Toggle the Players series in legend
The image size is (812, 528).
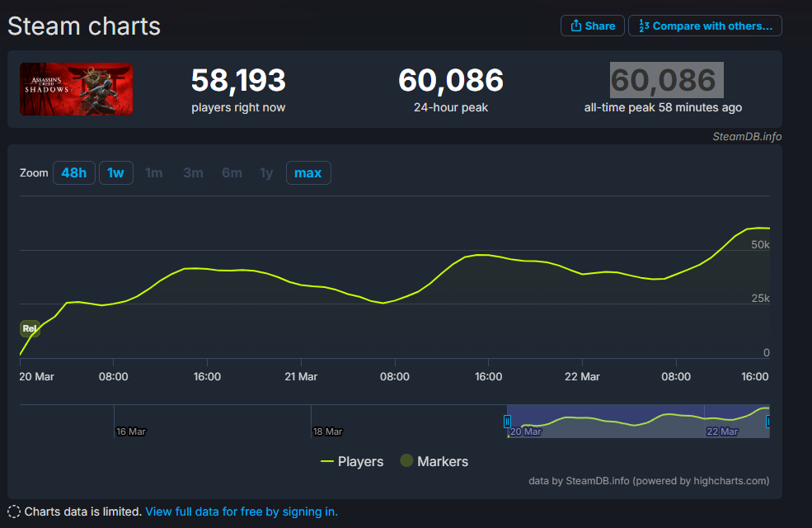(352, 461)
